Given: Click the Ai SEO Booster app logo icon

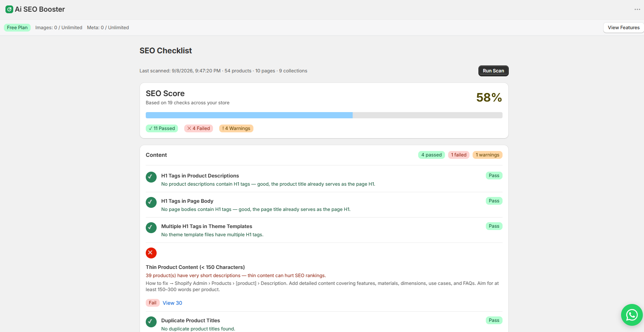Looking at the screenshot, I should (x=9, y=9).
